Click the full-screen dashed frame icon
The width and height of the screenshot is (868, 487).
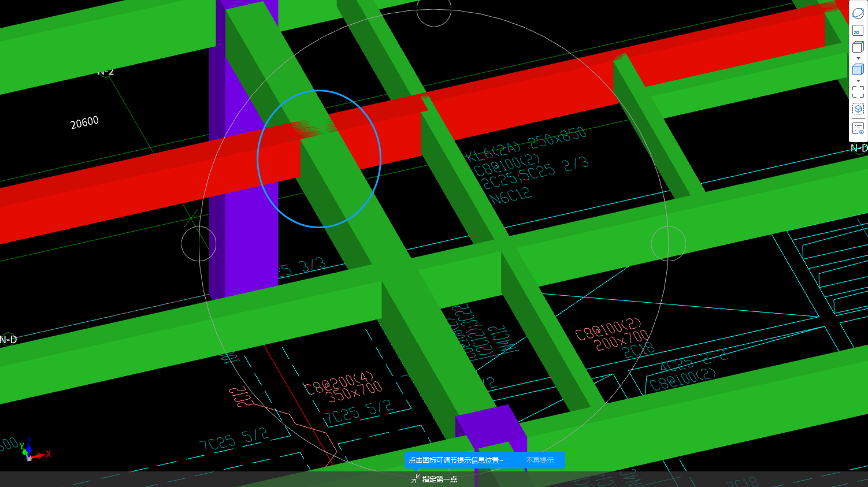(858, 91)
